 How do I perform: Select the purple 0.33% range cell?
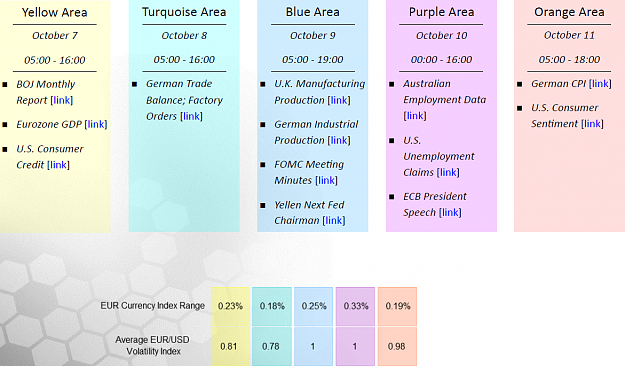click(356, 306)
